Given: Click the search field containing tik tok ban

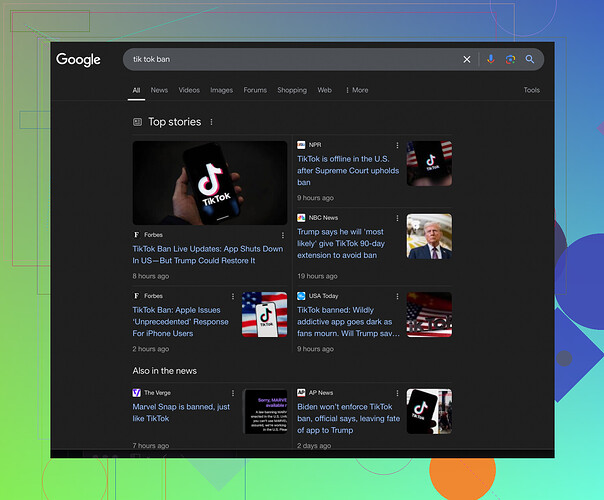Looking at the screenshot, I should (290, 60).
